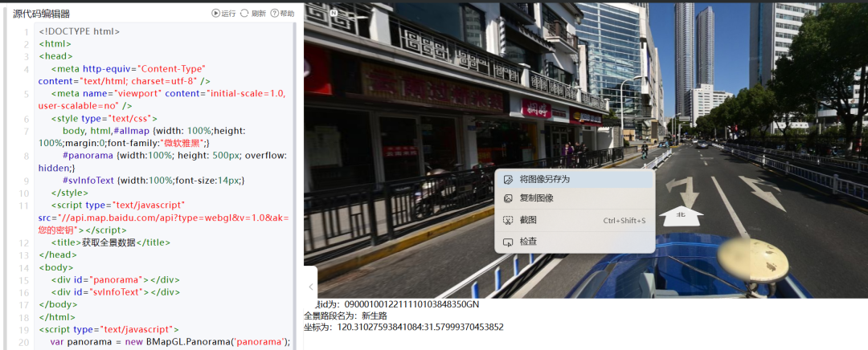The height and width of the screenshot is (350, 868).
Task: Collapse the code editor panel handle
Action: (310, 287)
